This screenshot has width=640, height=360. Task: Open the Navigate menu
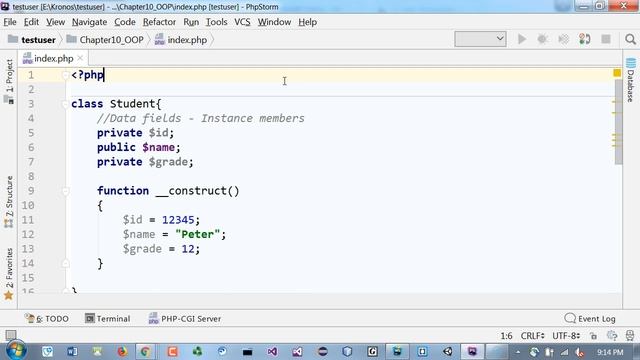(x=89, y=22)
